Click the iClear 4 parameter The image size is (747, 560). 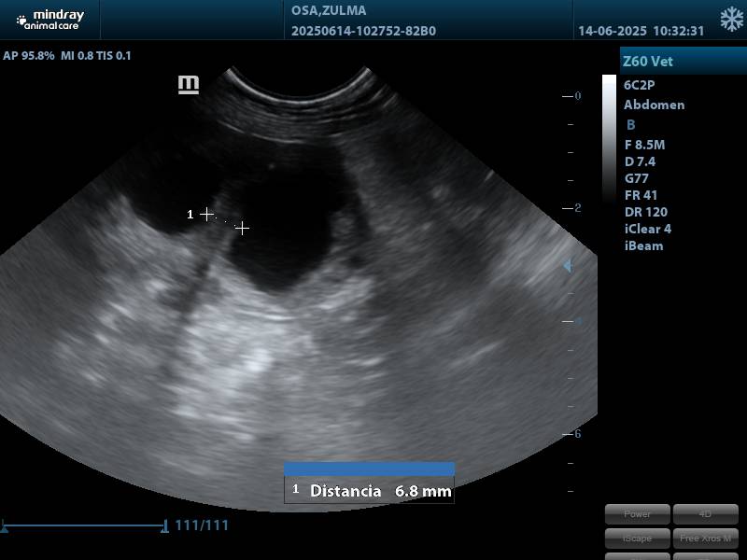[x=647, y=229]
